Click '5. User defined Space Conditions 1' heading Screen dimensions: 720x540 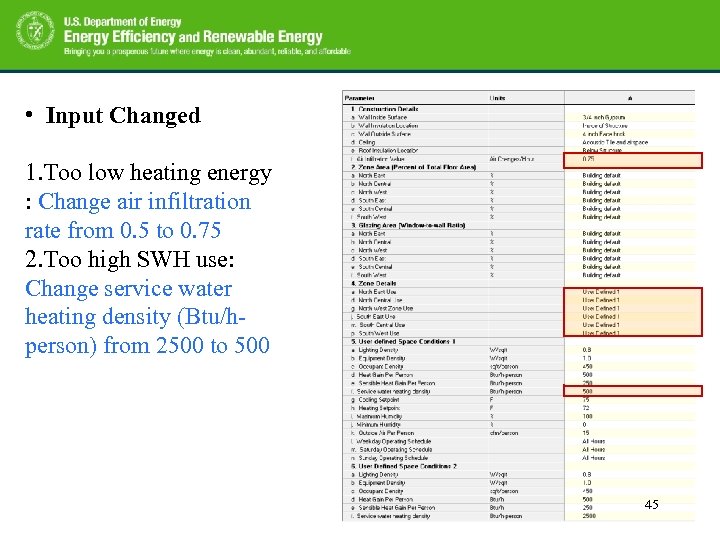coord(403,342)
